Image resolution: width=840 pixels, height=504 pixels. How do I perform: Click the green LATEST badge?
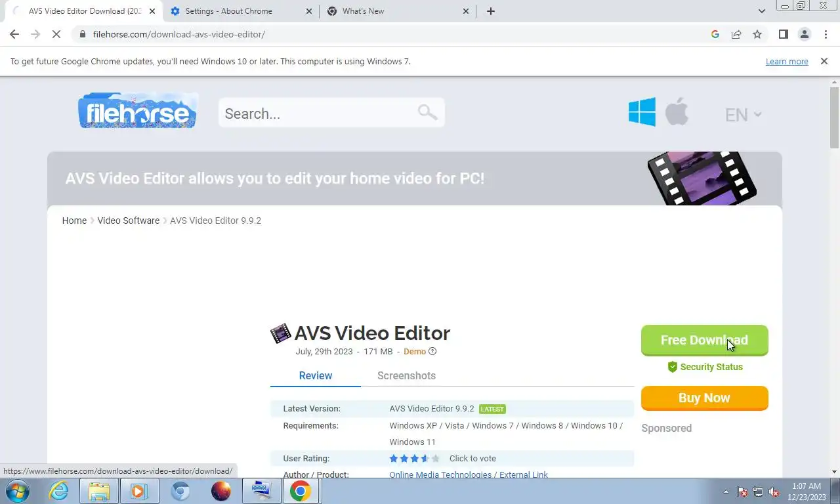492,409
